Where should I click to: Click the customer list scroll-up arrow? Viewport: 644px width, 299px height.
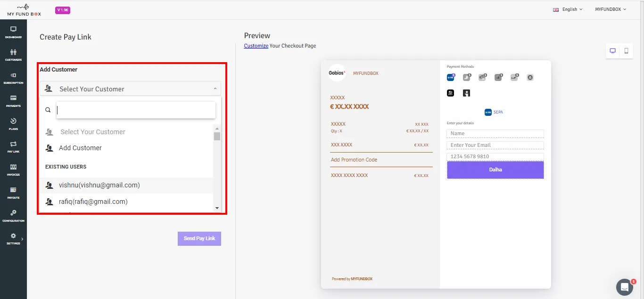217,129
